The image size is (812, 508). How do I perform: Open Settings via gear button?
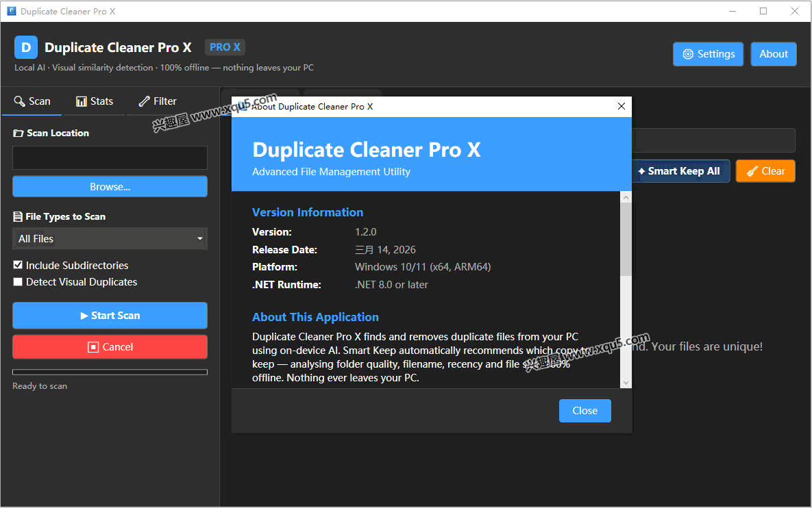[708, 54]
